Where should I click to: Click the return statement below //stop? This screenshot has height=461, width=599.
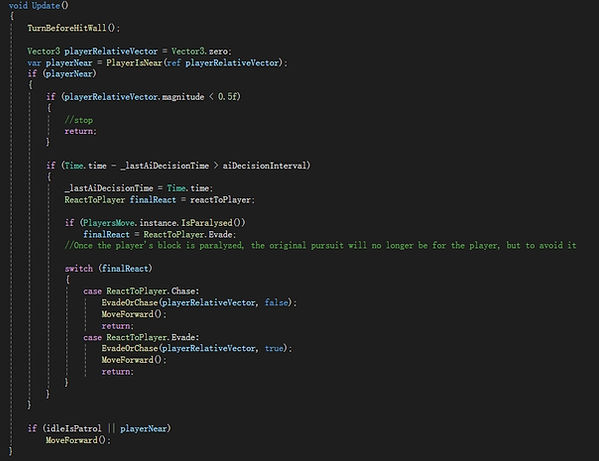tap(81, 131)
